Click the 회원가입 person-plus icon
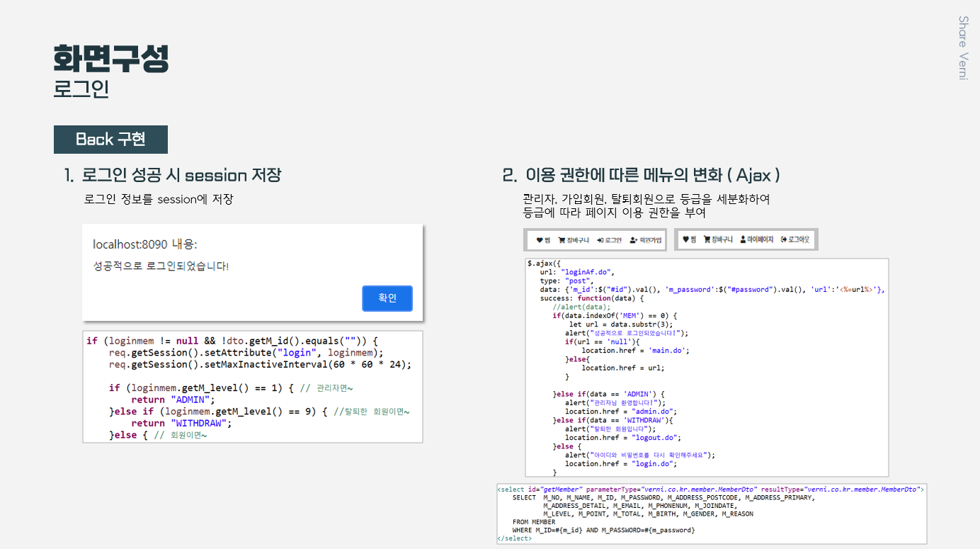Viewport: 980px width, 549px height. [634, 240]
